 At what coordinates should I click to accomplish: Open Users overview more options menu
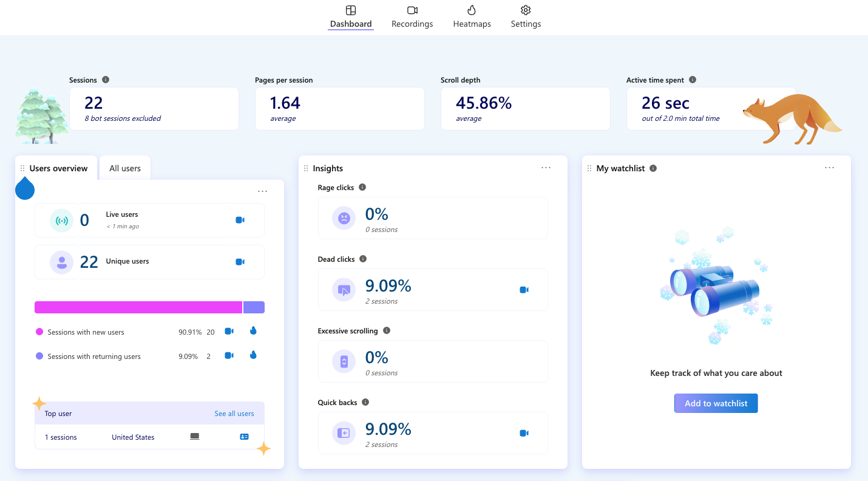[262, 191]
